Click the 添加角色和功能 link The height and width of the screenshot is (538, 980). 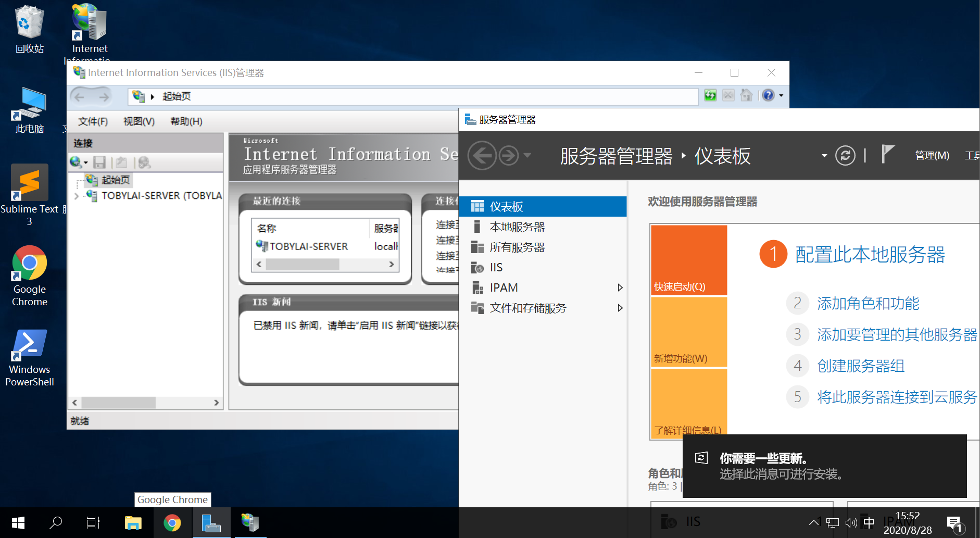coord(868,303)
